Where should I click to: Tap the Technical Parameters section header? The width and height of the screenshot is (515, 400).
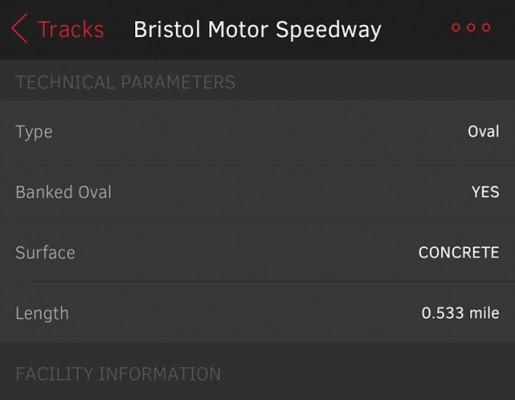tap(126, 82)
